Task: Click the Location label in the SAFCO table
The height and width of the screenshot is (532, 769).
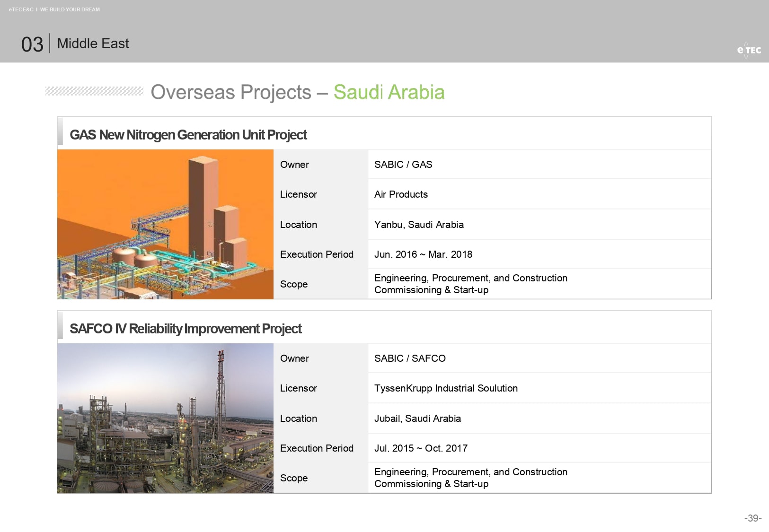Action: coord(299,419)
